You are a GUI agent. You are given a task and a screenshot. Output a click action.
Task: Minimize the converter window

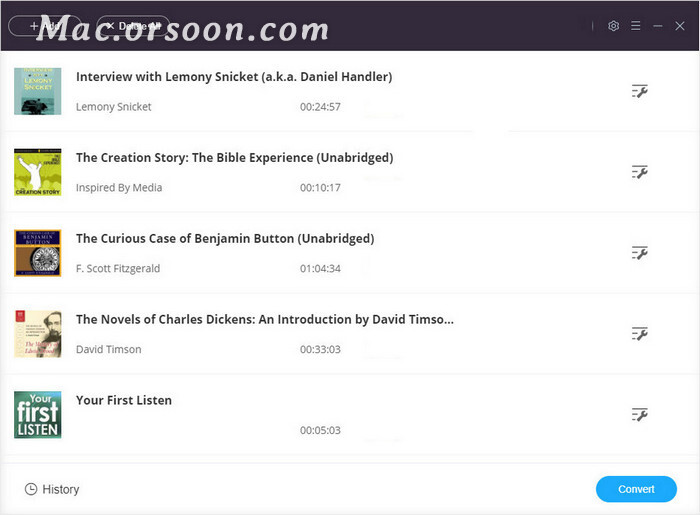(x=658, y=26)
